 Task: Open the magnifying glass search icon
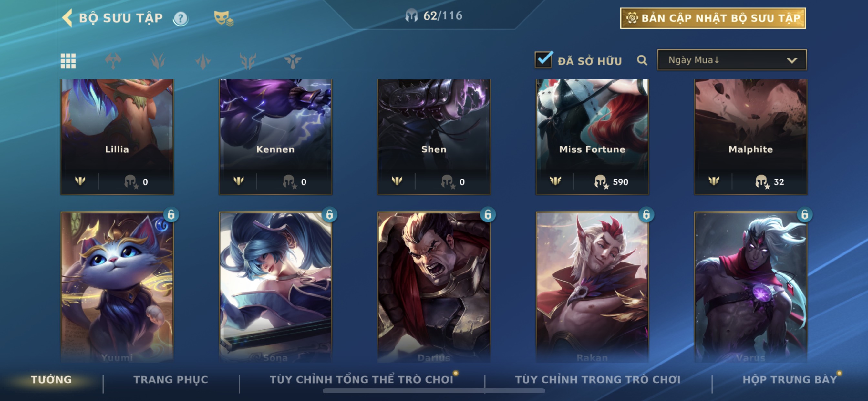[x=642, y=60]
